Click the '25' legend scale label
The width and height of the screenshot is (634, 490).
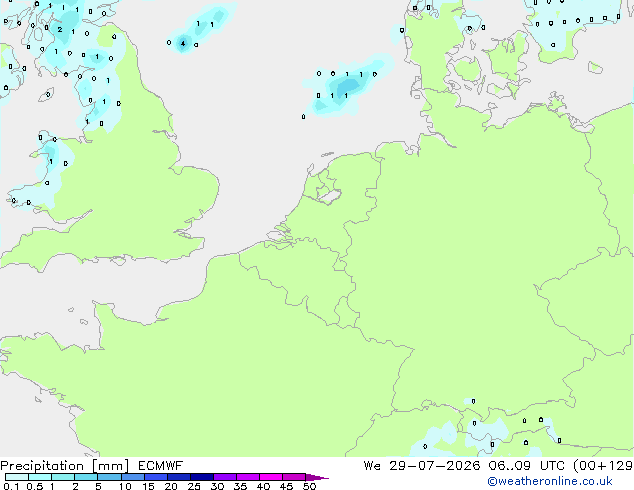pos(194,486)
